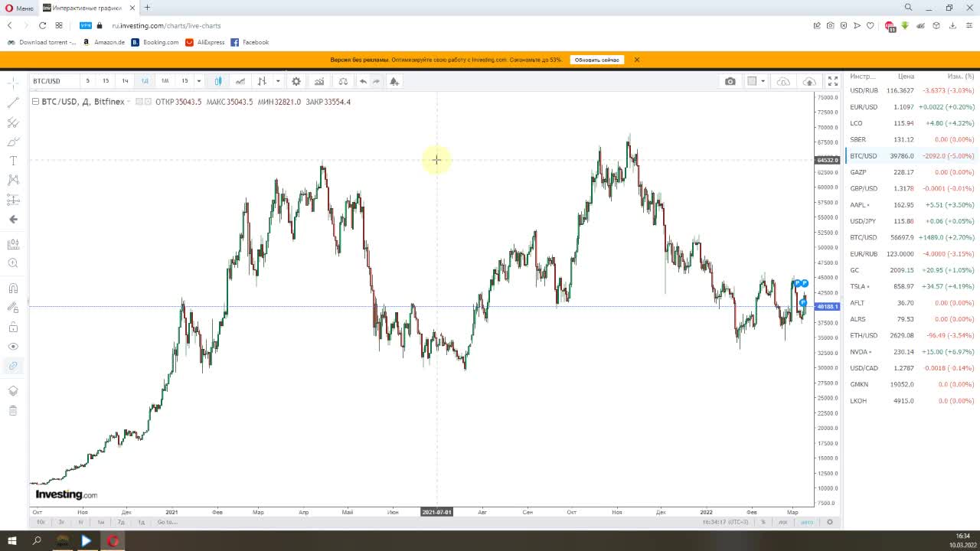Set the 7д time range
980x551 pixels.
121,522
